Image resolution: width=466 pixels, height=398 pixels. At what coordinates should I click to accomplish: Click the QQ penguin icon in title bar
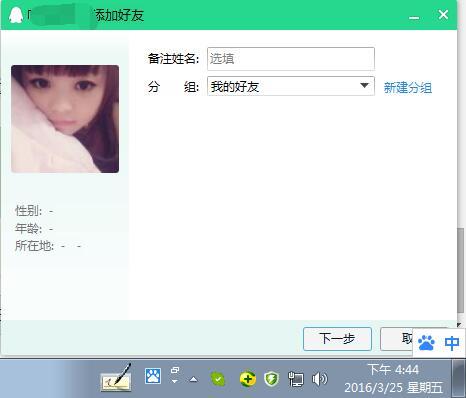coord(16,15)
